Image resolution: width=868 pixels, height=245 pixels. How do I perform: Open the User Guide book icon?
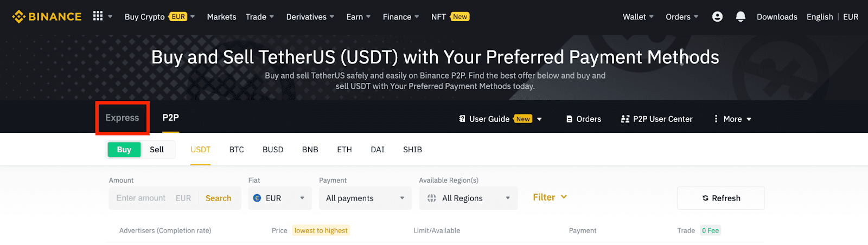coord(462,119)
